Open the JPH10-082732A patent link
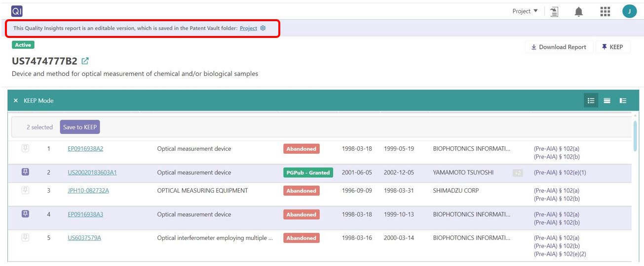The width and height of the screenshot is (644, 266). click(x=88, y=191)
